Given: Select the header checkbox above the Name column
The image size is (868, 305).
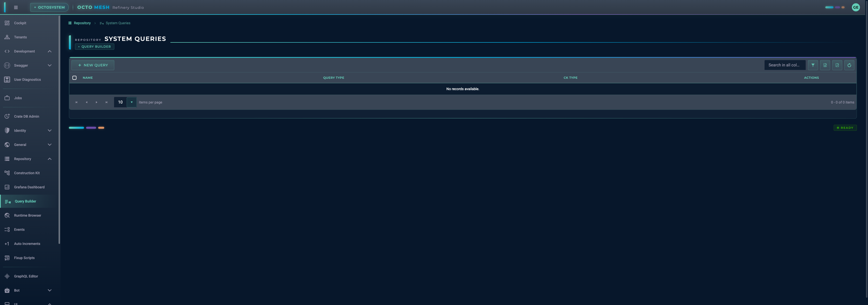Looking at the screenshot, I should [74, 78].
